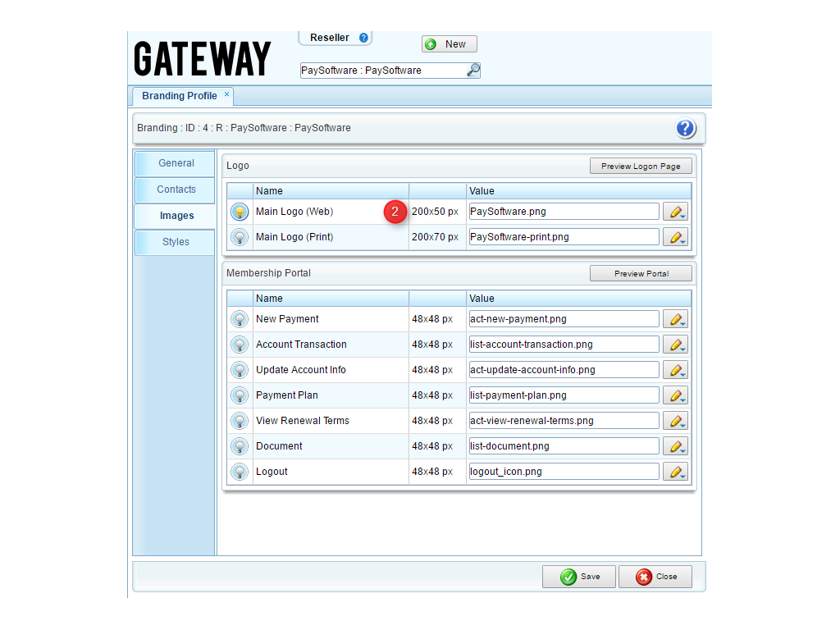Click the edit pencil for the Logout image
The height and width of the screenshot is (630, 840).
(x=675, y=472)
